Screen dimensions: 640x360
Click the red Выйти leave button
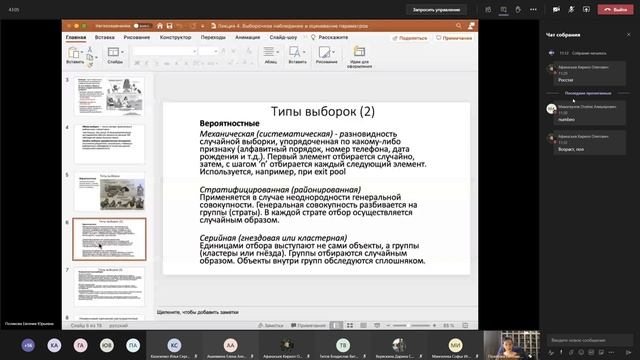tap(616, 9)
